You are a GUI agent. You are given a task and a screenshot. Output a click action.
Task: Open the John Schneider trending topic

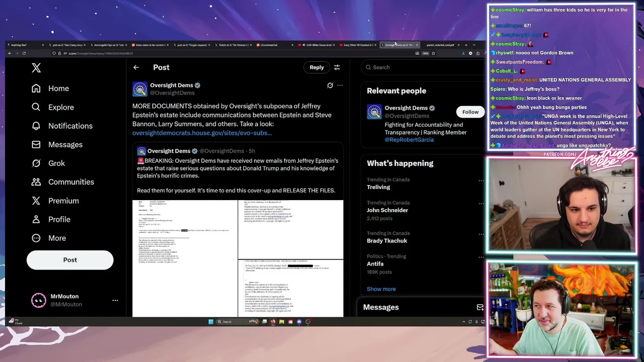(387, 210)
